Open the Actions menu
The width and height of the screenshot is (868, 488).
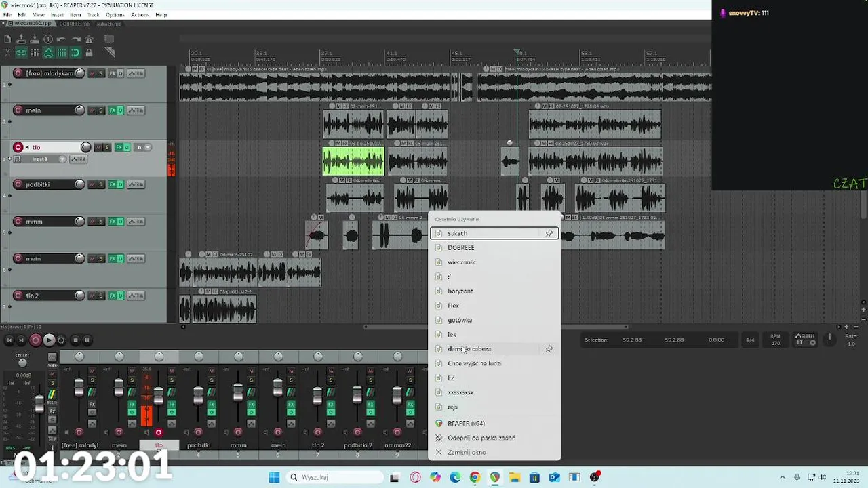coord(140,14)
